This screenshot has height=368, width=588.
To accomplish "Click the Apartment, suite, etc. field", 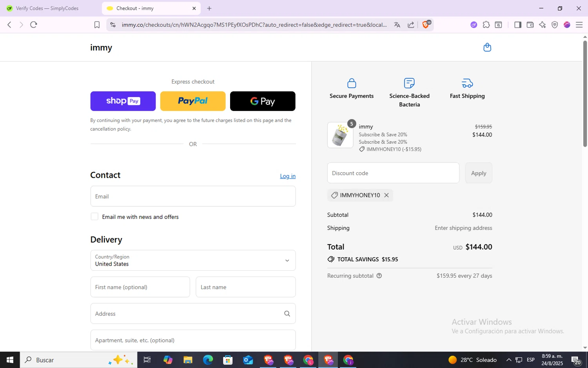I will 193,340.
